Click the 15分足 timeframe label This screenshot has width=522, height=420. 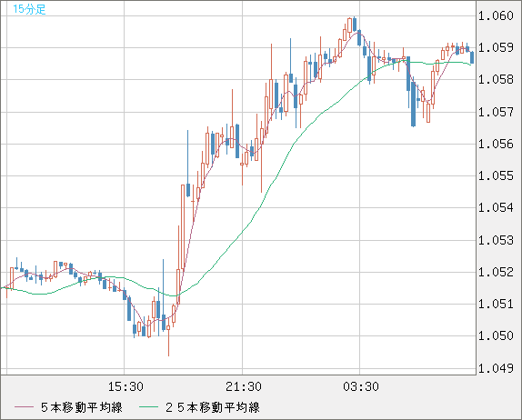[x=29, y=9]
